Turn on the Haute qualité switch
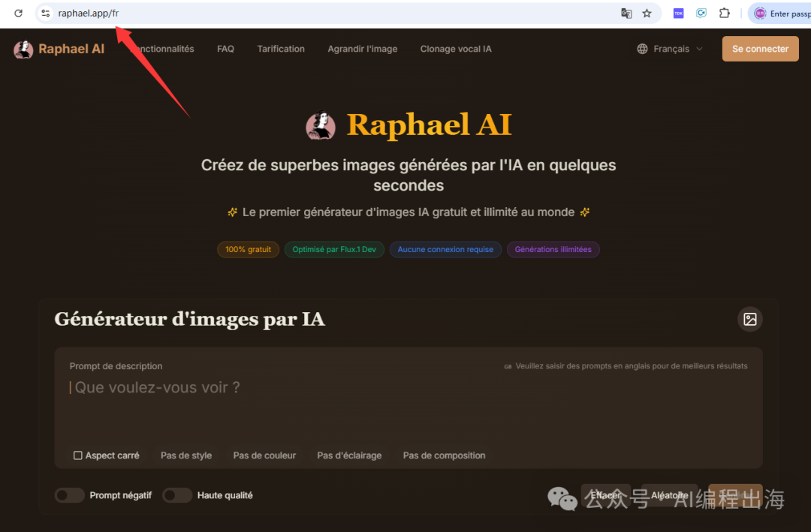 click(177, 495)
